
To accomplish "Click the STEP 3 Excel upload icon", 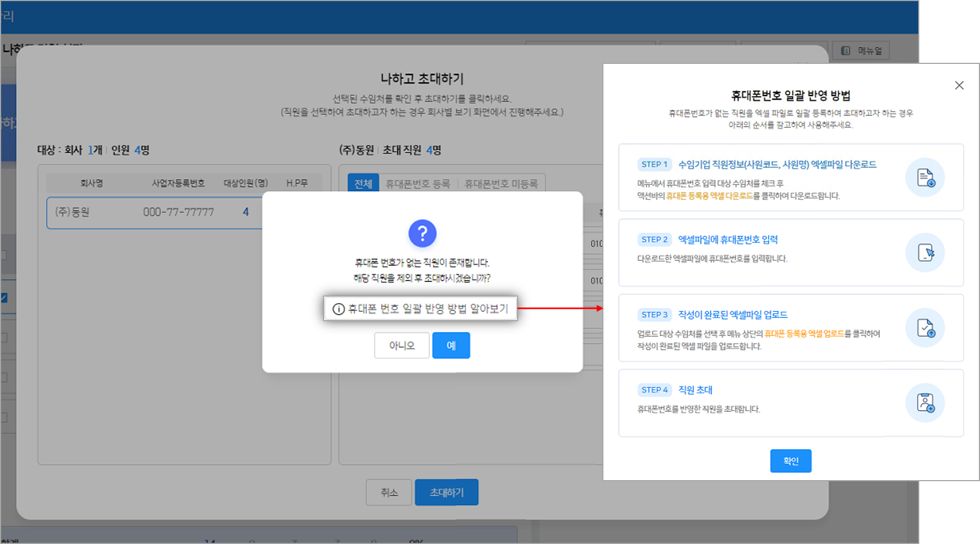I will [925, 328].
